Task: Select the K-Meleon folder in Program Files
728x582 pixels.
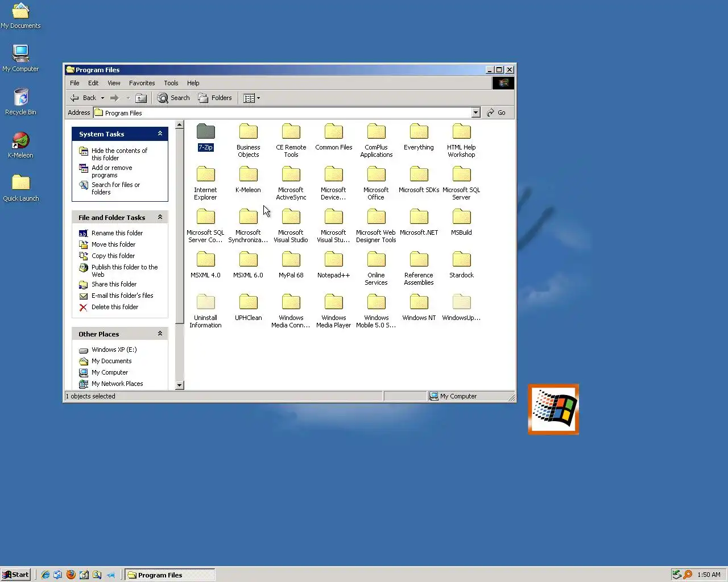Action: point(248,179)
